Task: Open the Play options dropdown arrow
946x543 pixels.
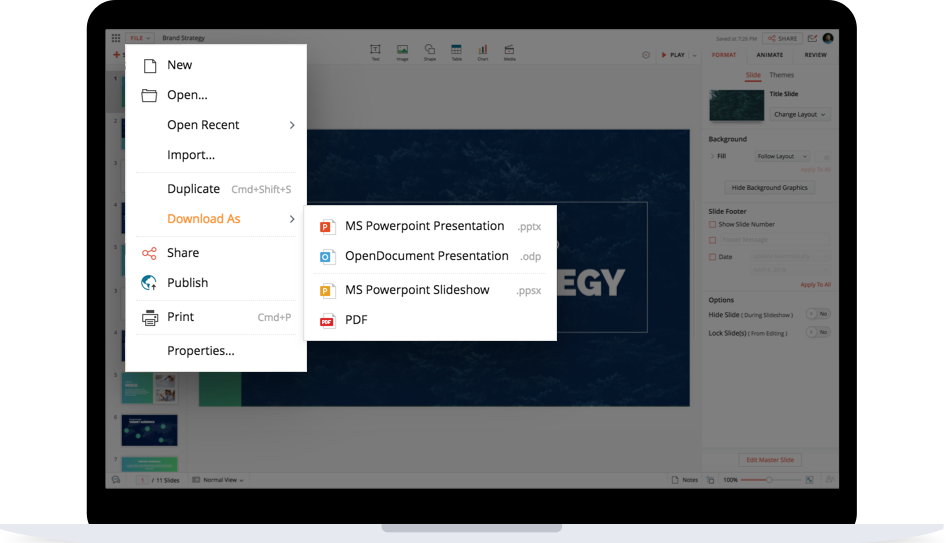Action: pos(694,55)
